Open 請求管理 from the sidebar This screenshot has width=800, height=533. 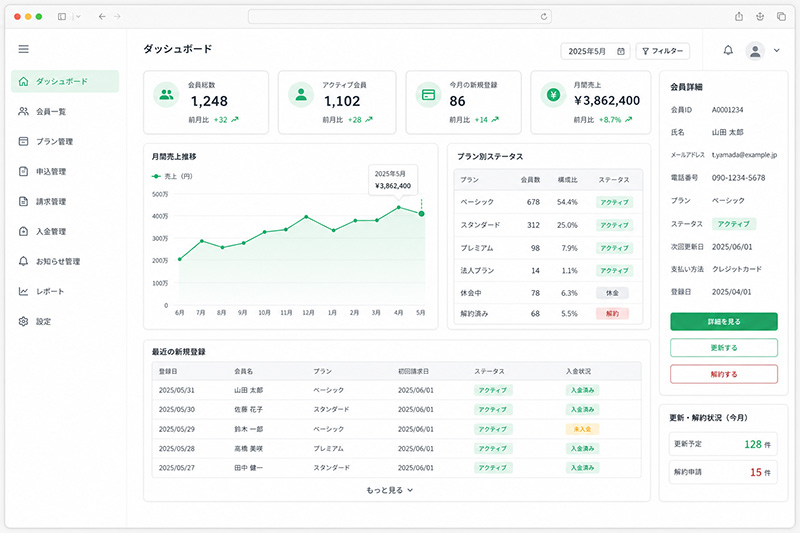pos(65,201)
